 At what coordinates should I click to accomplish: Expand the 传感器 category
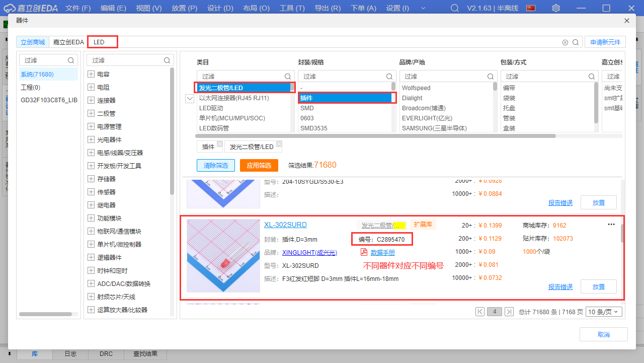click(x=91, y=192)
